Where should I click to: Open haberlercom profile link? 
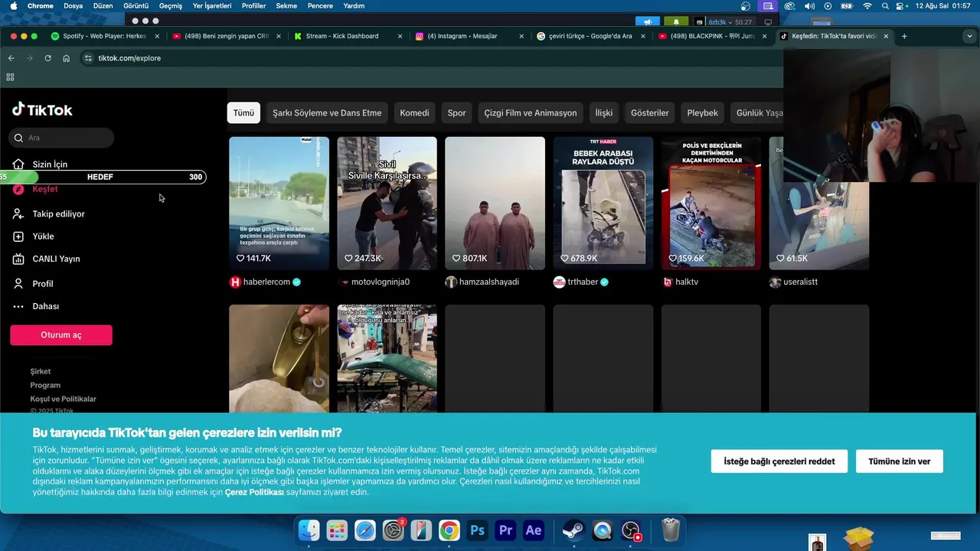[266, 282]
